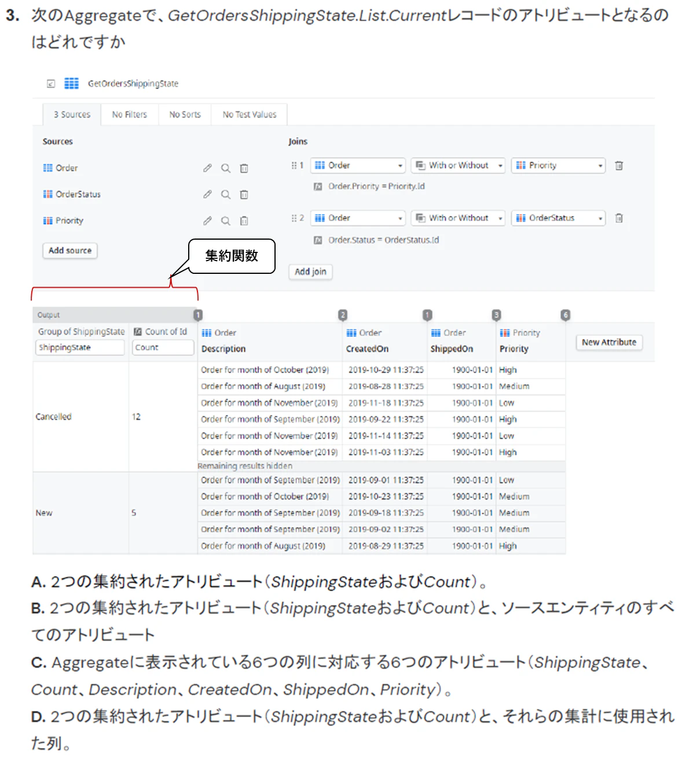Click Add join button

310,272
